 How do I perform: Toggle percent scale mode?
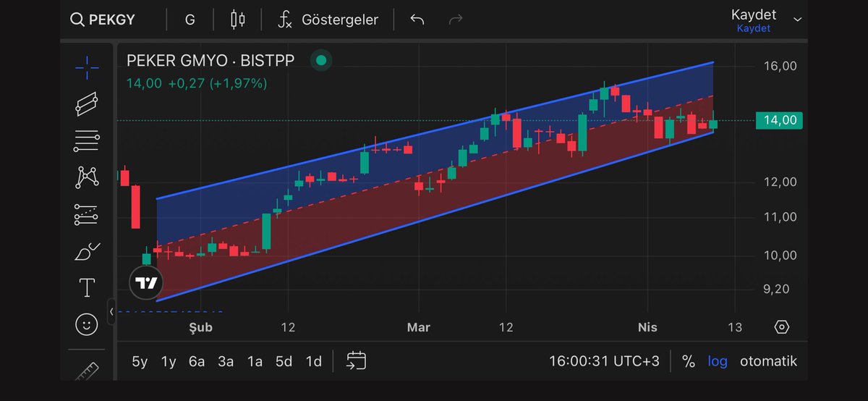click(689, 361)
